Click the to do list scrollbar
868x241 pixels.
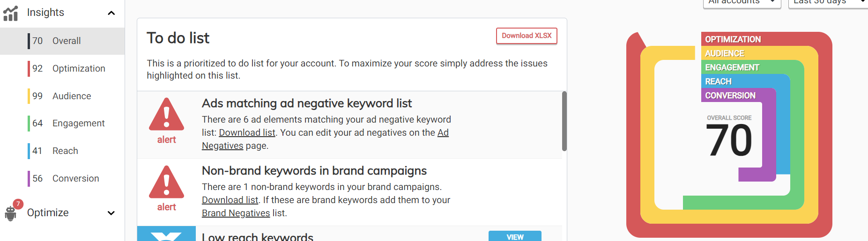(564, 121)
